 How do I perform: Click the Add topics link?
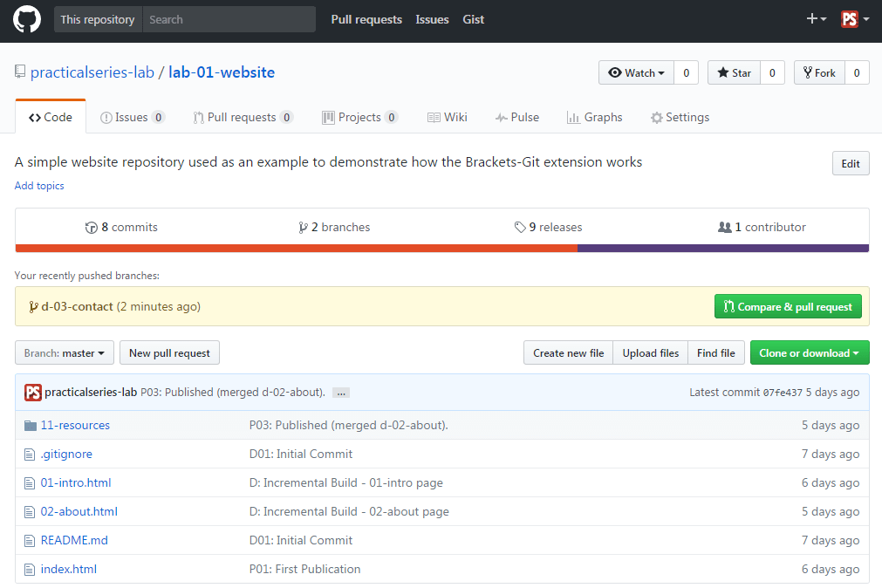pos(39,186)
